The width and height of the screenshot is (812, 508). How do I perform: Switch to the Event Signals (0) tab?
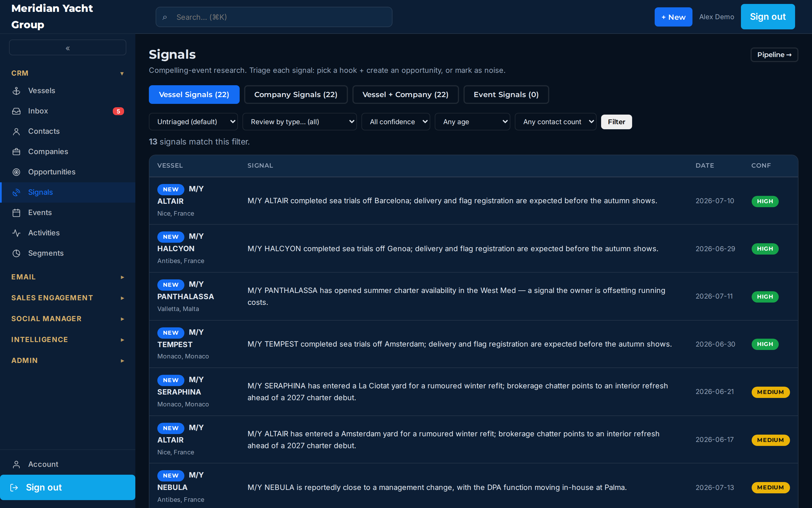[x=506, y=95]
